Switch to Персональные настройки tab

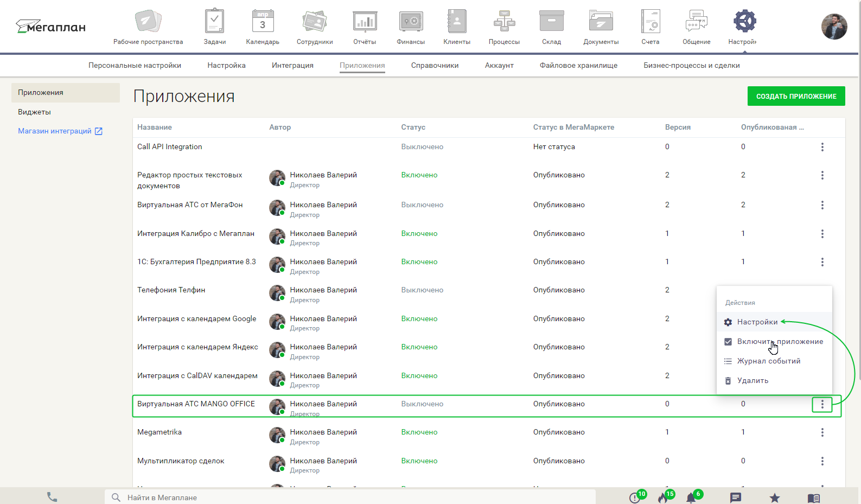coord(135,65)
